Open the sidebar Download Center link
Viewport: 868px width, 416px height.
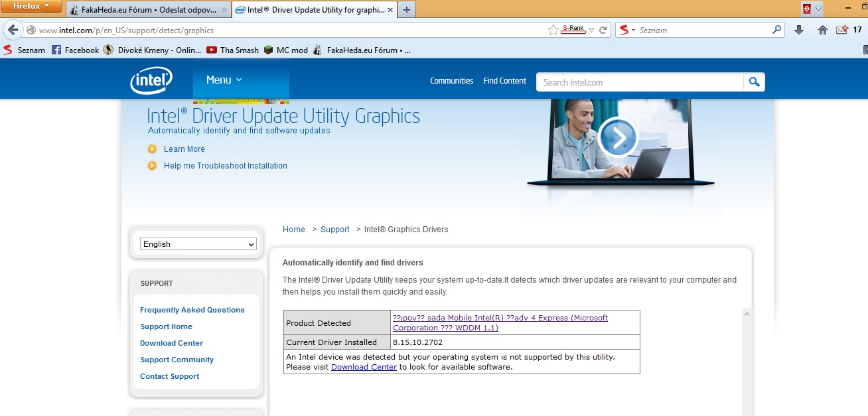171,343
